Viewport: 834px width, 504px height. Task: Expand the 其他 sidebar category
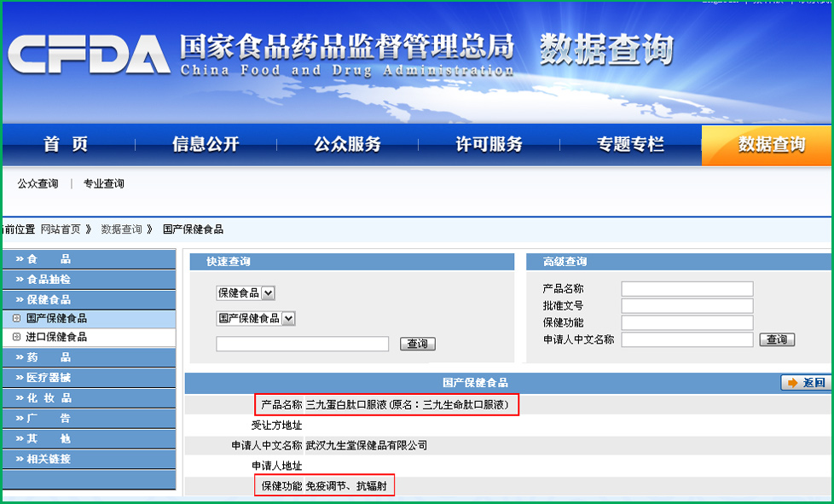(x=90, y=438)
